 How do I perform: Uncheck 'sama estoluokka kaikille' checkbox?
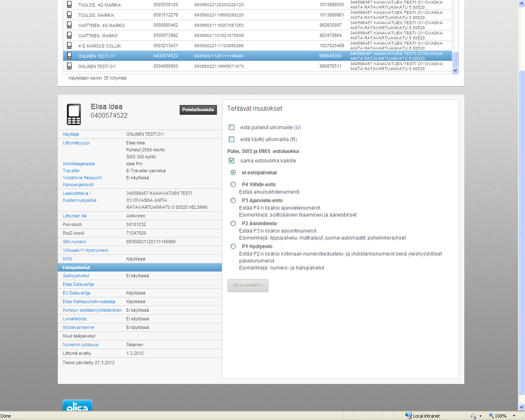[x=232, y=161]
